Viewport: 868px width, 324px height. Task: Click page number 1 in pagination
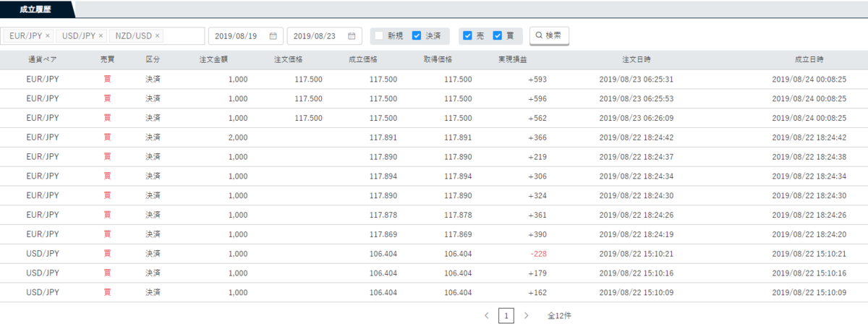coord(506,315)
